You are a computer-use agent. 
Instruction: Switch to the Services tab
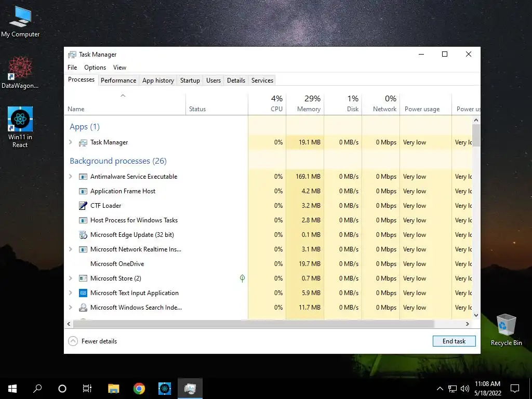262,81
